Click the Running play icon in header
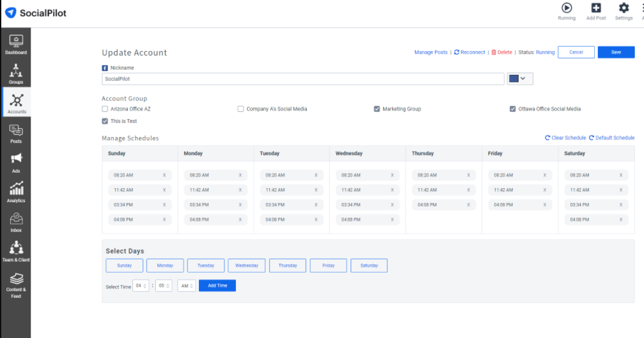 pos(567,8)
